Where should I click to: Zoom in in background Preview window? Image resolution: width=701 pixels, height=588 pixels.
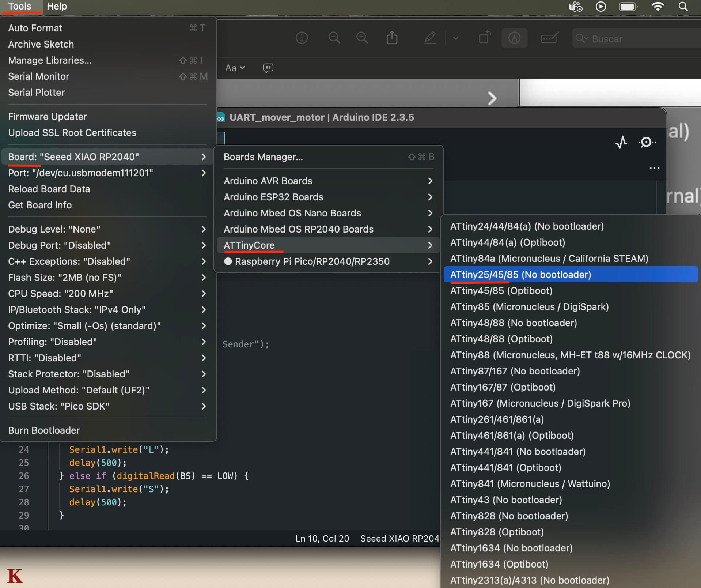pos(362,38)
